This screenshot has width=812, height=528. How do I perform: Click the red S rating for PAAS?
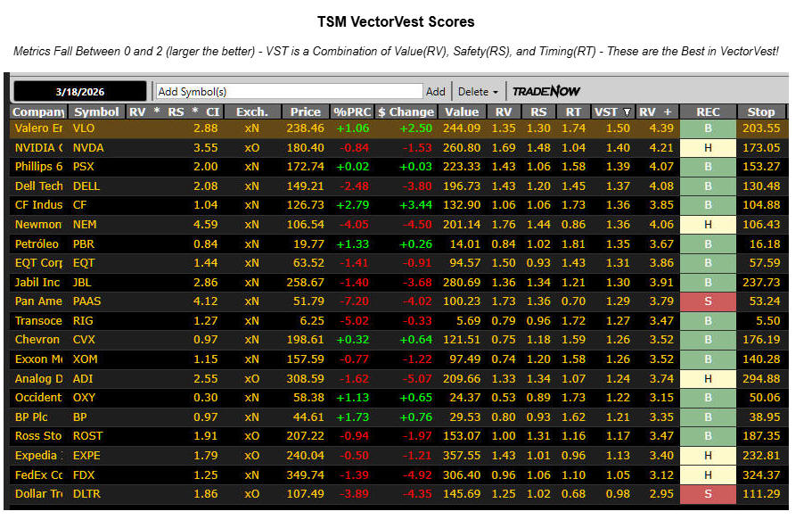708,301
